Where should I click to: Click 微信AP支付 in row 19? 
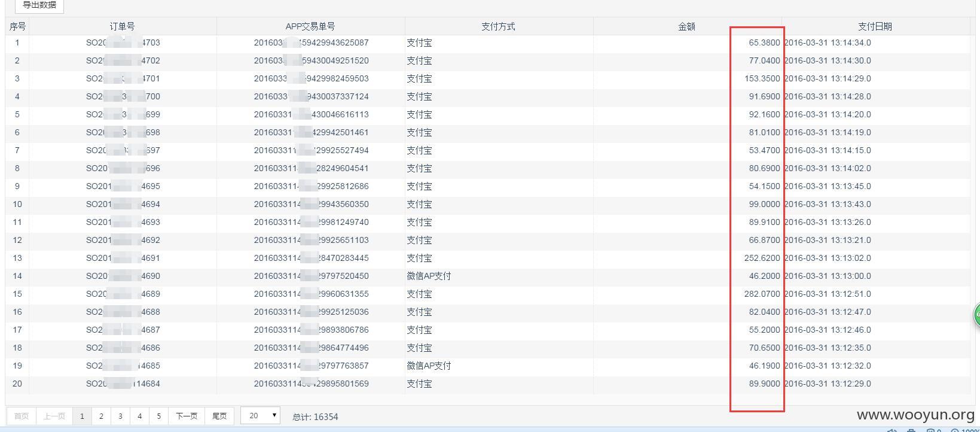(429, 366)
